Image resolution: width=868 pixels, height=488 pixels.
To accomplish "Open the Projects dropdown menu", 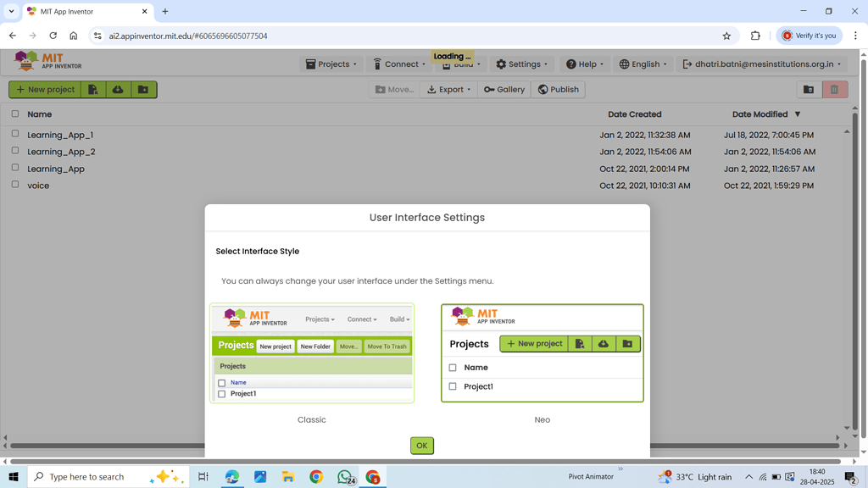I will [331, 64].
